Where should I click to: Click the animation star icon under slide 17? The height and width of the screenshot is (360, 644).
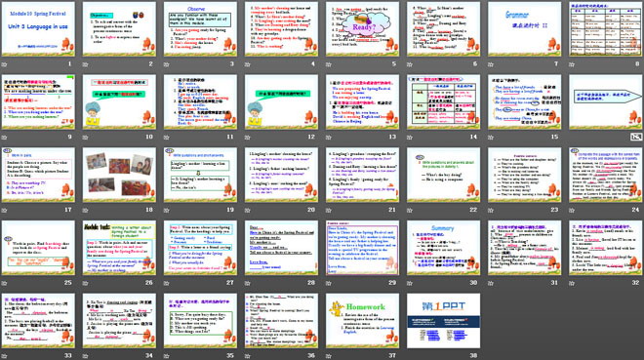click(x=5, y=210)
